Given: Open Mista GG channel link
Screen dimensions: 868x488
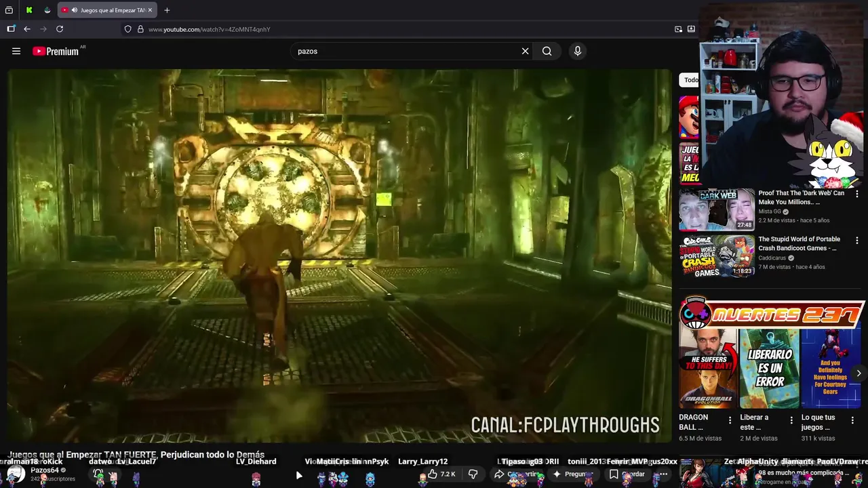Looking at the screenshot, I should pyautogui.click(x=770, y=211).
